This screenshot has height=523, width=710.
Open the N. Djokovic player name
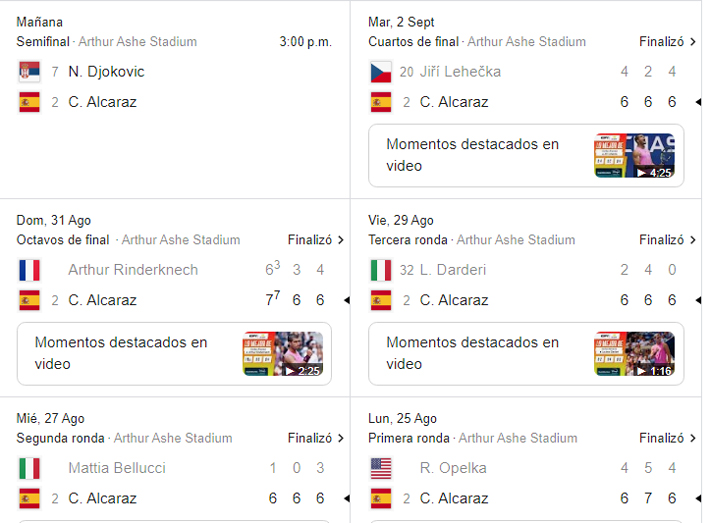coord(106,72)
